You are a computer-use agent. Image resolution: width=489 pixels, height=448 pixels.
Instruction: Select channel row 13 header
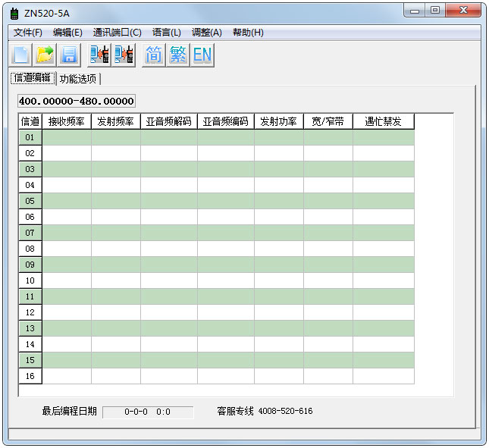coord(30,328)
